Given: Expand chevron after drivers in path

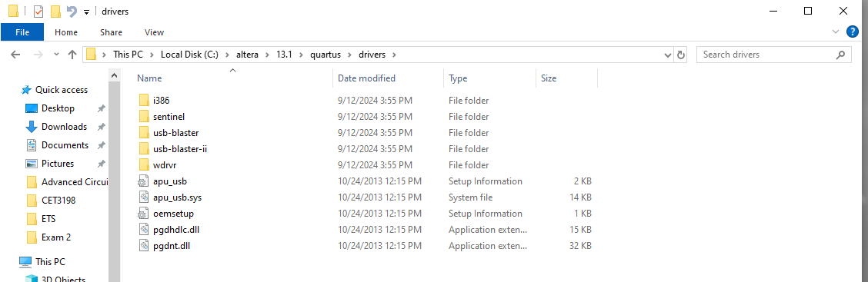Looking at the screenshot, I should pos(393,55).
